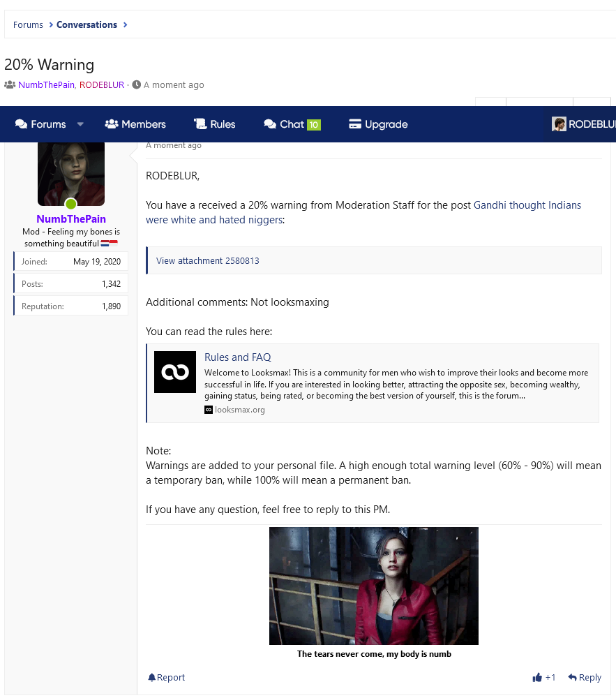
Task: Open the Rules and FAQ link title
Action: click(x=237, y=357)
